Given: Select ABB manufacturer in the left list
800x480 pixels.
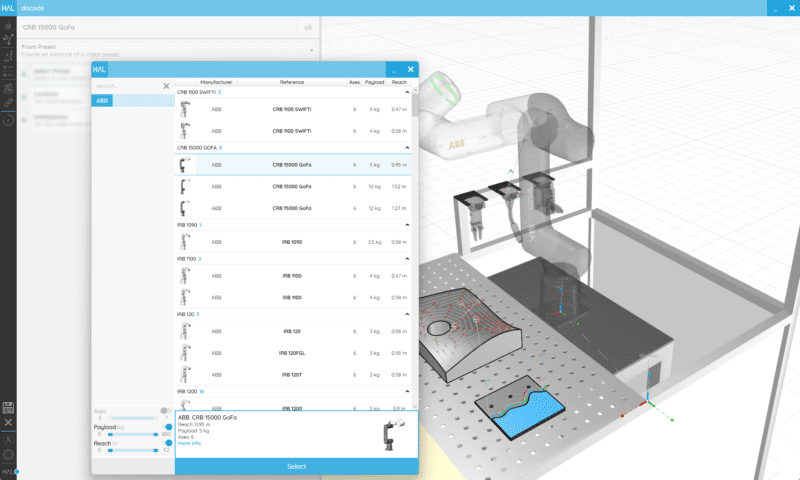Looking at the screenshot, I should click(x=103, y=101).
